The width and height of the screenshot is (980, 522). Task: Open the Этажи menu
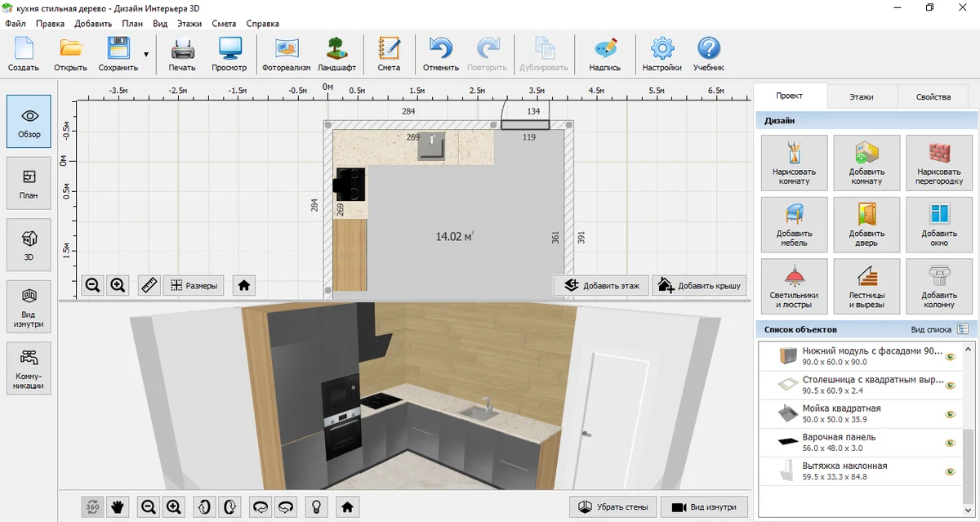click(x=189, y=24)
